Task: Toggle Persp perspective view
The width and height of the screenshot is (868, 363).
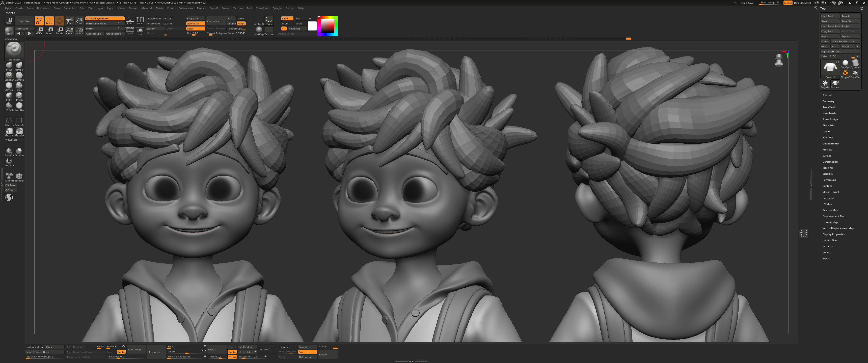Action: coord(130,31)
